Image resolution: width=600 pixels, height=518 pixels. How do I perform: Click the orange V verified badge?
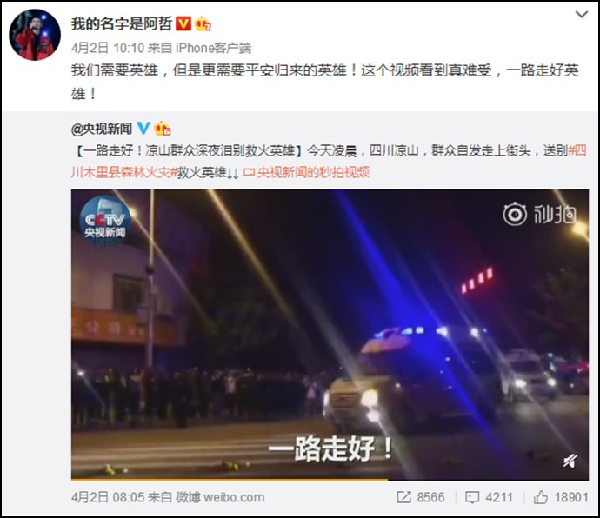tap(183, 24)
